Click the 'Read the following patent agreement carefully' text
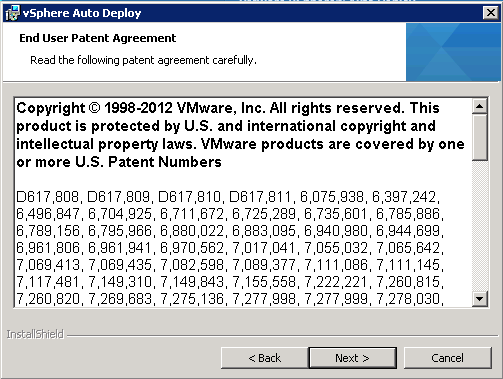 pos(143,60)
